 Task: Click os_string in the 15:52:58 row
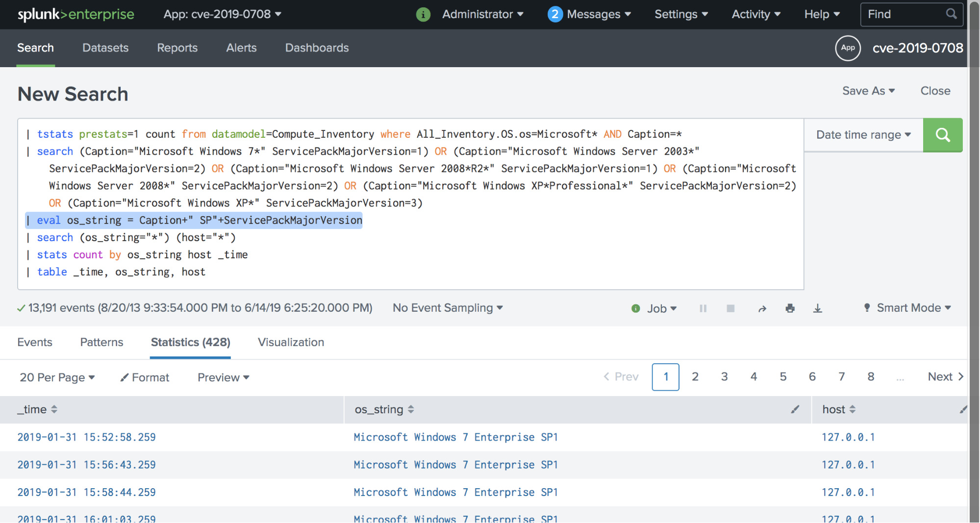point(456,437)
